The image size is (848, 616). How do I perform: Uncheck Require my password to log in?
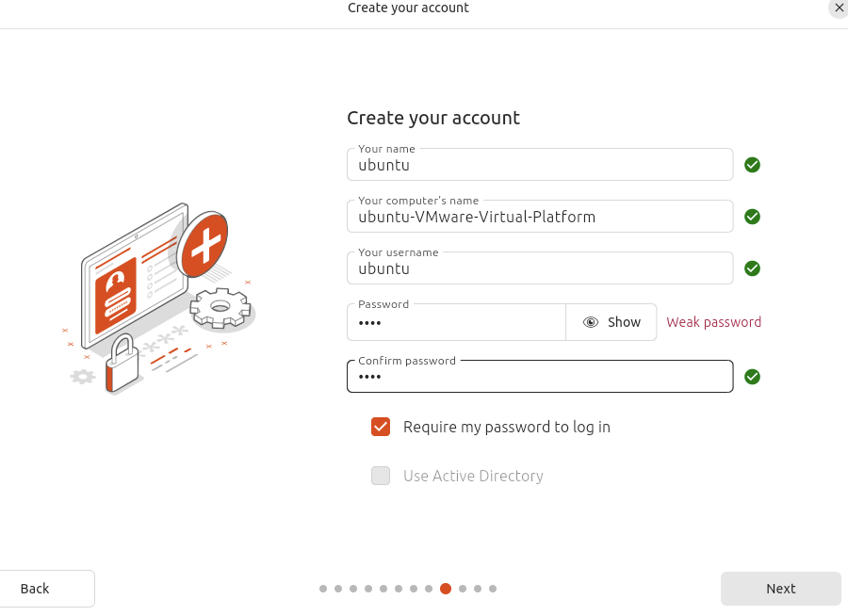click(x=381, y=427)
